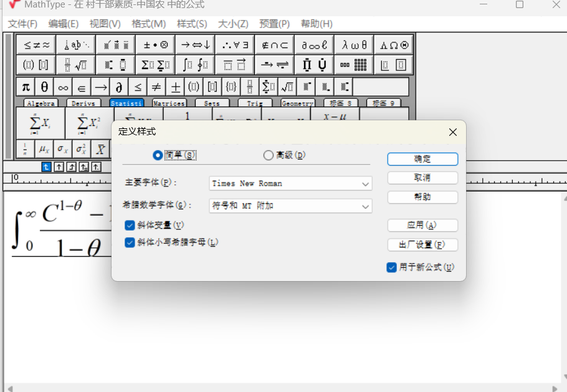Open the relational symbols palette (≤≠≈)
Image resolution: width=567 pixels, height=392 pixels.
click(36, 45)
